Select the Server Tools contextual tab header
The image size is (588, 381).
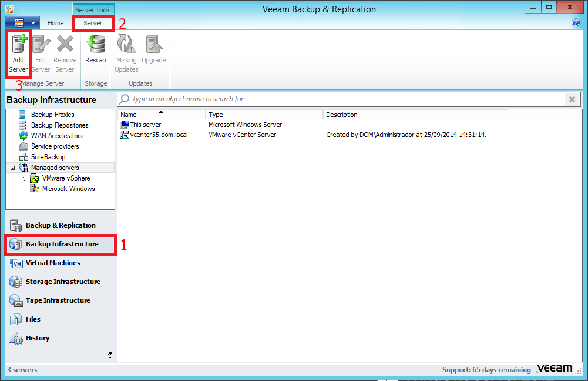(x=93, y=10)
